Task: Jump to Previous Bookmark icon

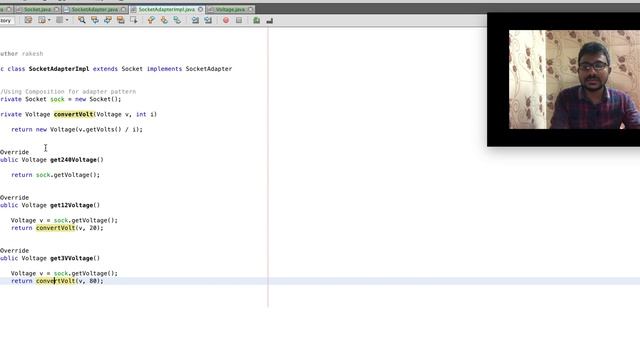Action: pos(151,20)
